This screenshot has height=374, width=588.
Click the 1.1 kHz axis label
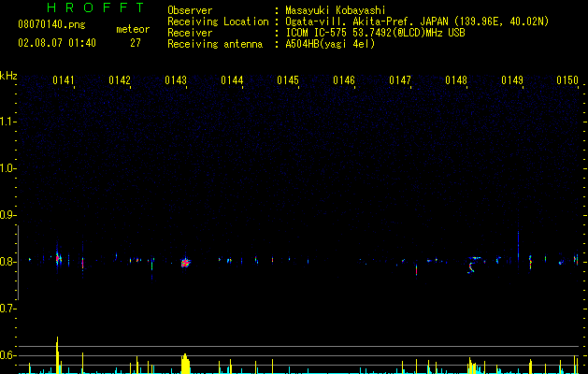point(7,122)
